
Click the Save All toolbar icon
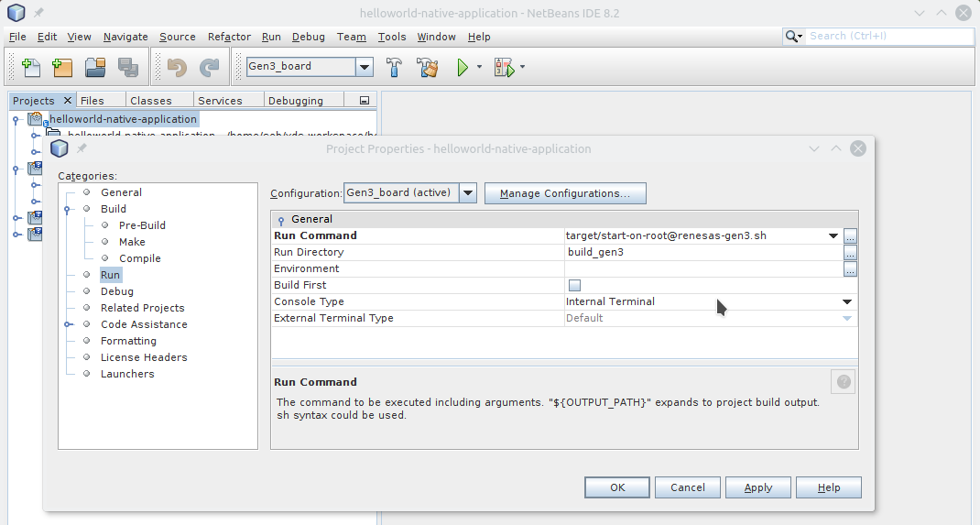[x=128, y=67]
